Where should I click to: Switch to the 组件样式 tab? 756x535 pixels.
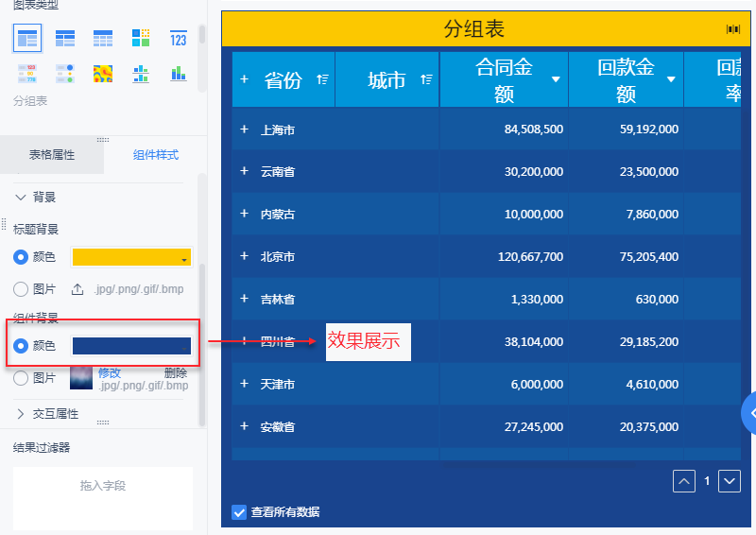click(156, 155)
